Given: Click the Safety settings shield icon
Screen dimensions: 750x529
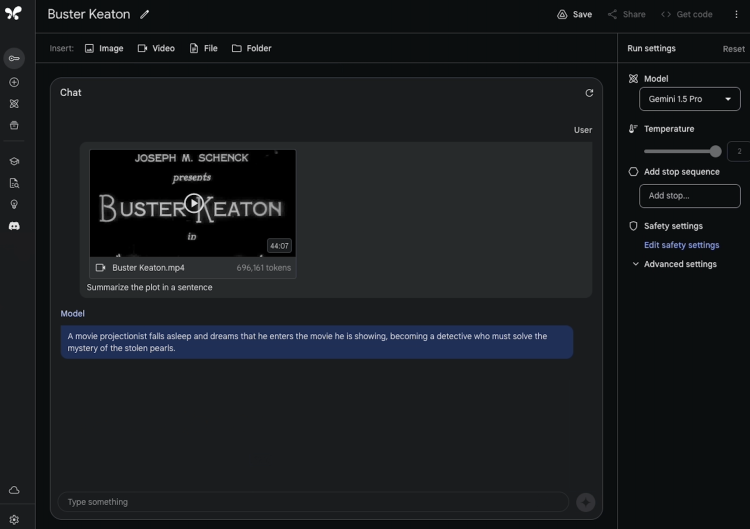Looking at the screenshot, I should [633, 226].
